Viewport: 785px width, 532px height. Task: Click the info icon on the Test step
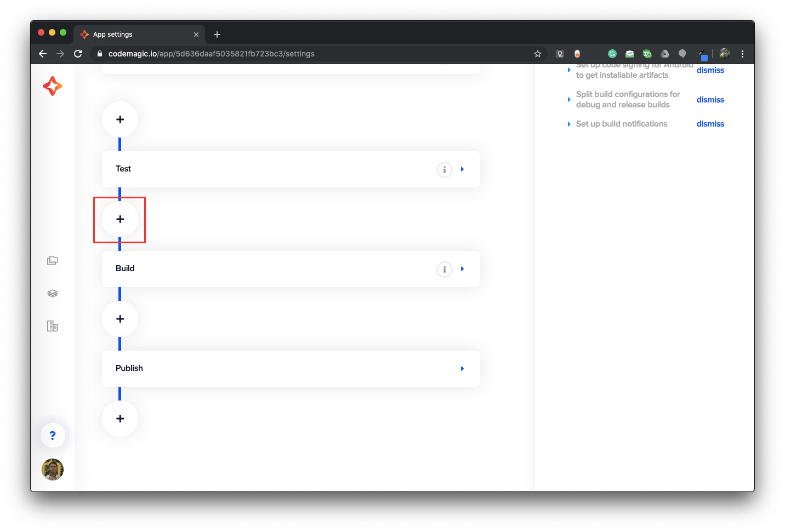pos(444,169)
